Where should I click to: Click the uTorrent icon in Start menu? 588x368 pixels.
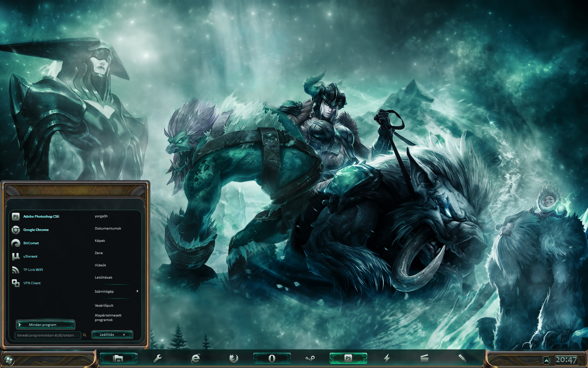tap(16, 257)
